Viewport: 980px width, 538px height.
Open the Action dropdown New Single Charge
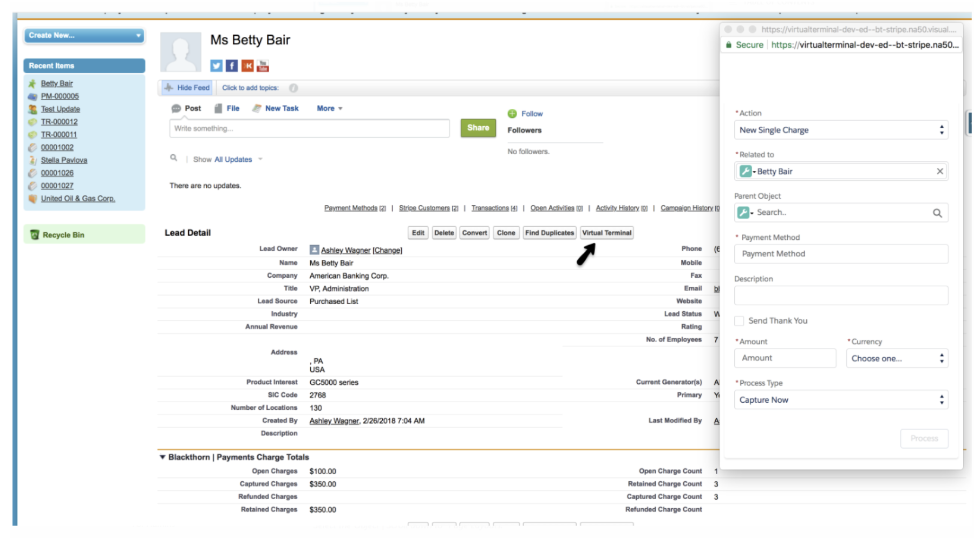(841, 130)
